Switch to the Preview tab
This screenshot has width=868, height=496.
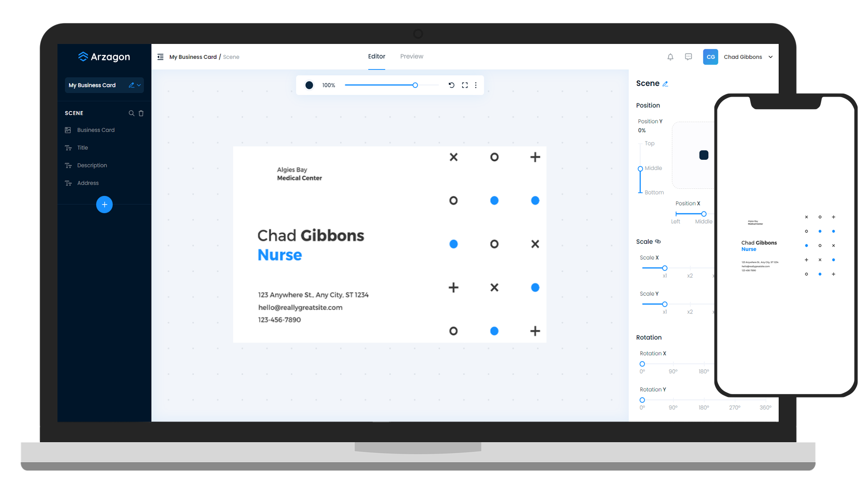point(411,56)
